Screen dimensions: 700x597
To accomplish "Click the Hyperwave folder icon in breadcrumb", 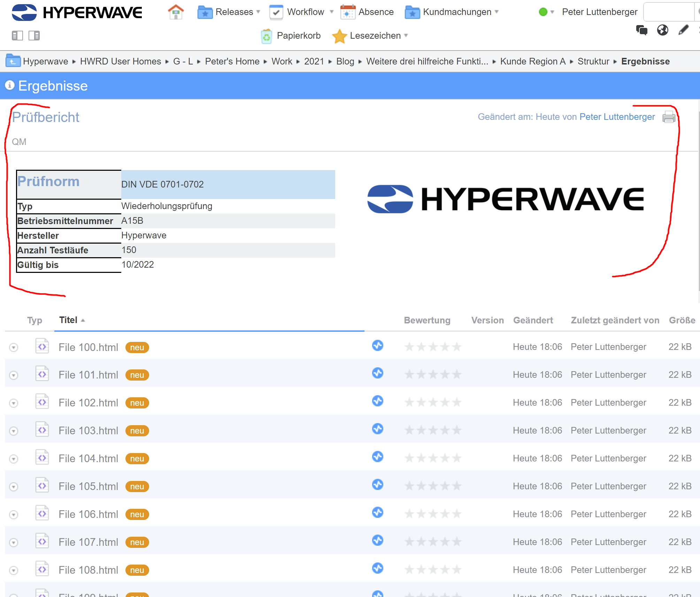I will coord(13,61).
